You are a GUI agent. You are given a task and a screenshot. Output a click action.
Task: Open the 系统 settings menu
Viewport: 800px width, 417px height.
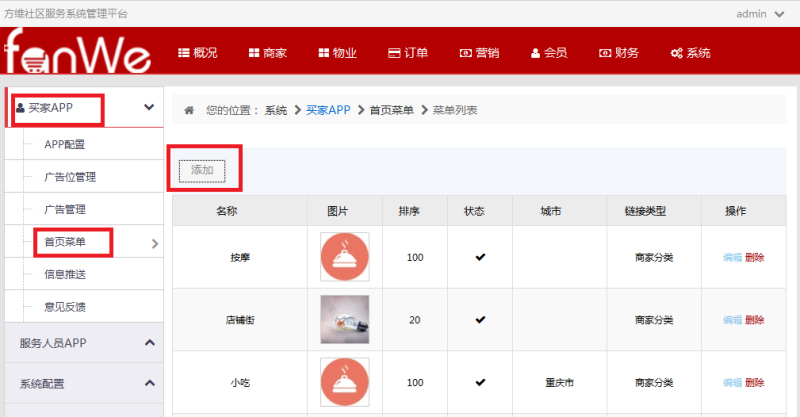click(x=690, y=53)
